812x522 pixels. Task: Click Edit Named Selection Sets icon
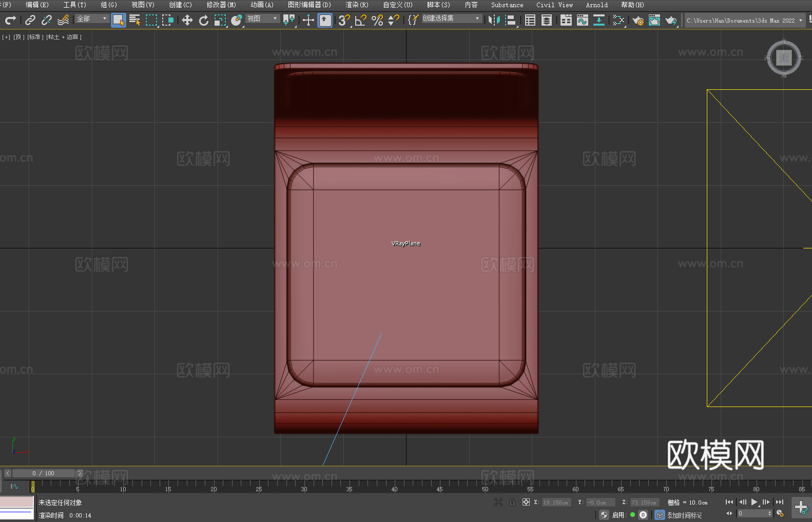coord(413,20)
